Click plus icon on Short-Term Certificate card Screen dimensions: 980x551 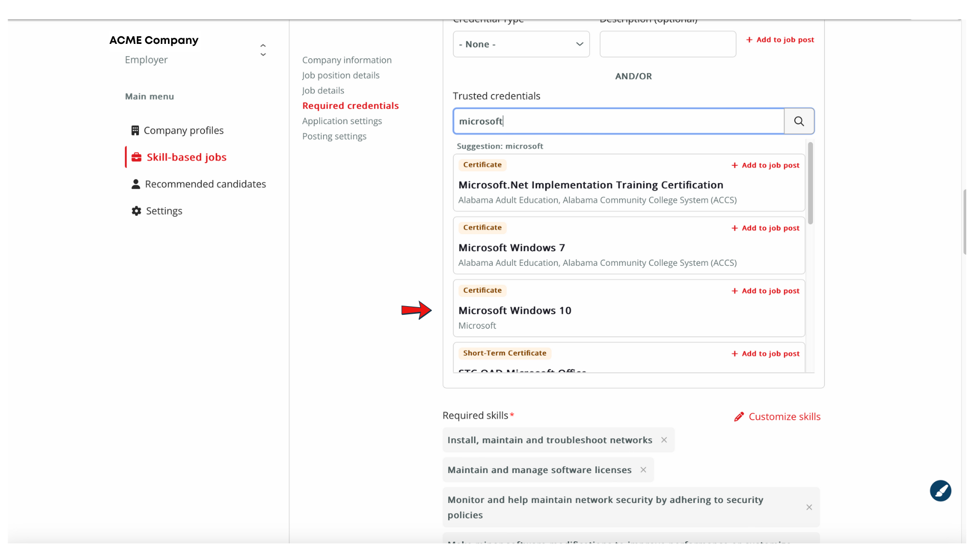(x=734, y=354)
